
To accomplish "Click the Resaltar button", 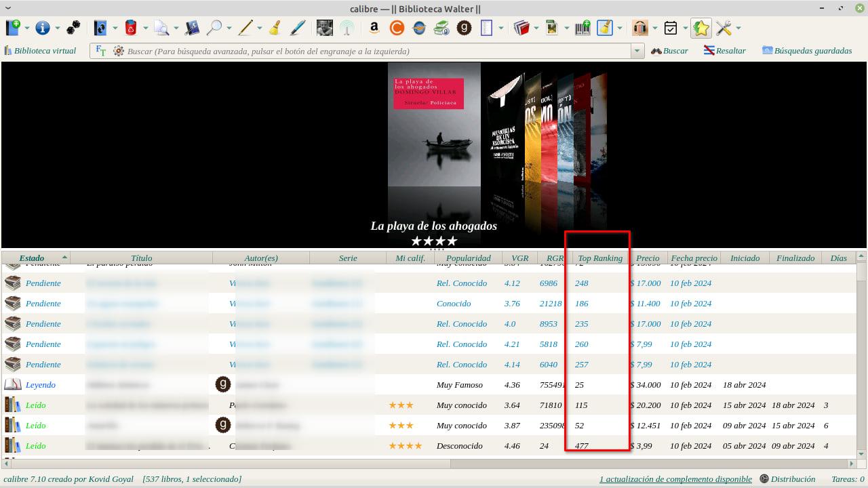I will click(724, 51).
